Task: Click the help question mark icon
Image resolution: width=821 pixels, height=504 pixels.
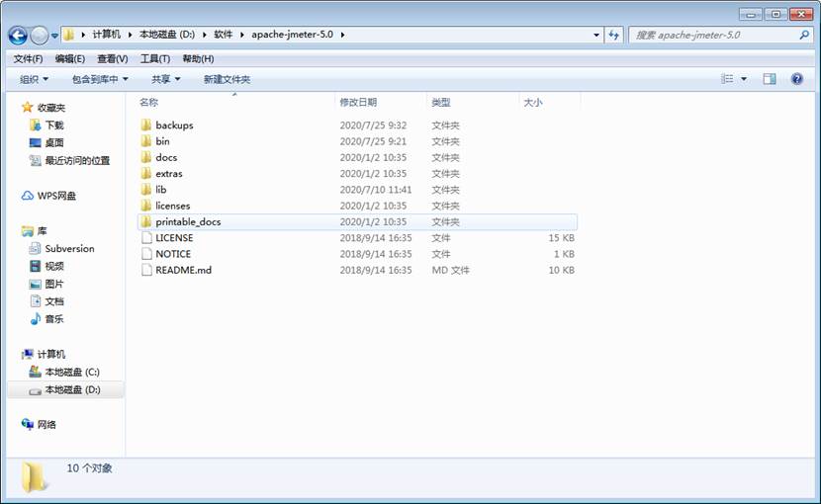Action: click(x=797, y=79)
